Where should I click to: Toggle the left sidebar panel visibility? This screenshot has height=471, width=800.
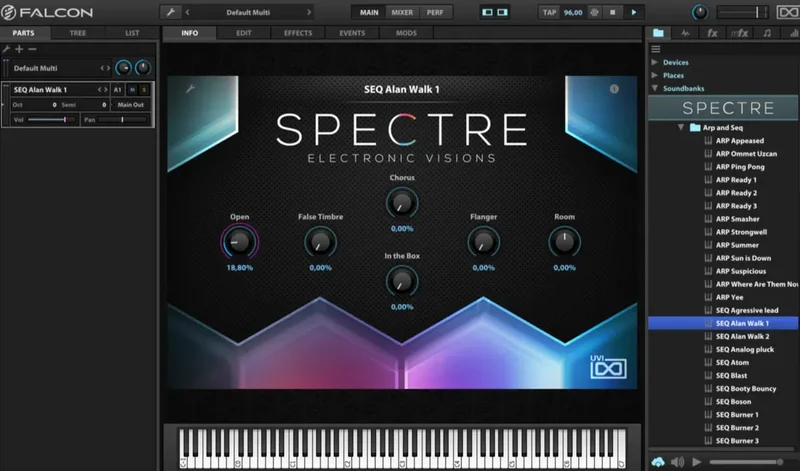(488, 12)
